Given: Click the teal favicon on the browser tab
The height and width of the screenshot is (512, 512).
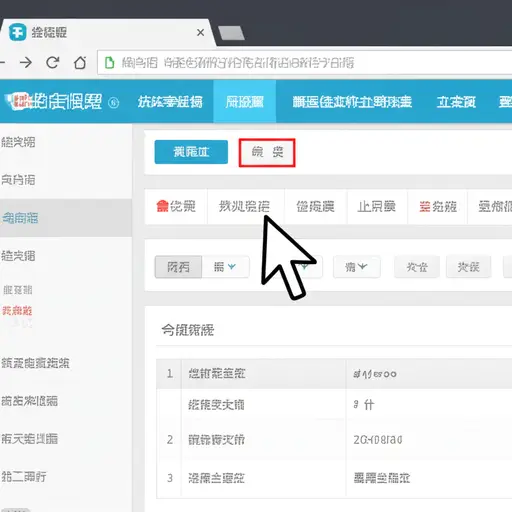Looking at the screenshot, I should tap(17, 32).
